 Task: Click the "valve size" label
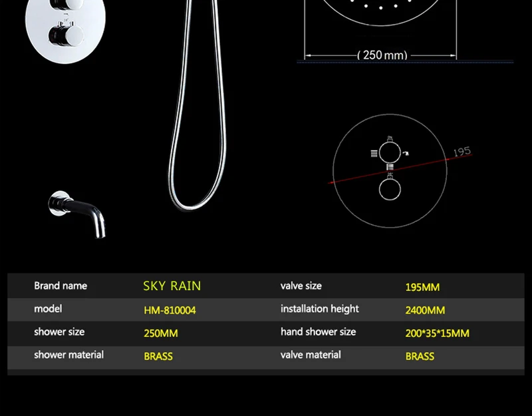(301, 286)
